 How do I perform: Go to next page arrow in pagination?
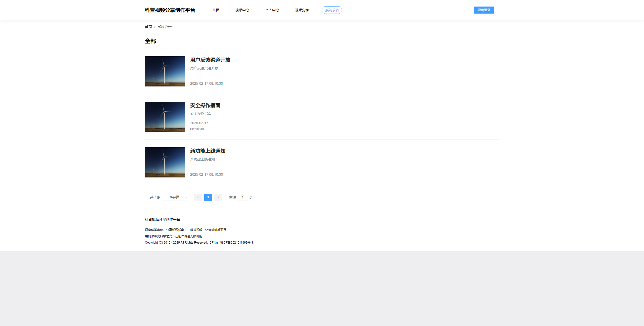click(218, 197)
